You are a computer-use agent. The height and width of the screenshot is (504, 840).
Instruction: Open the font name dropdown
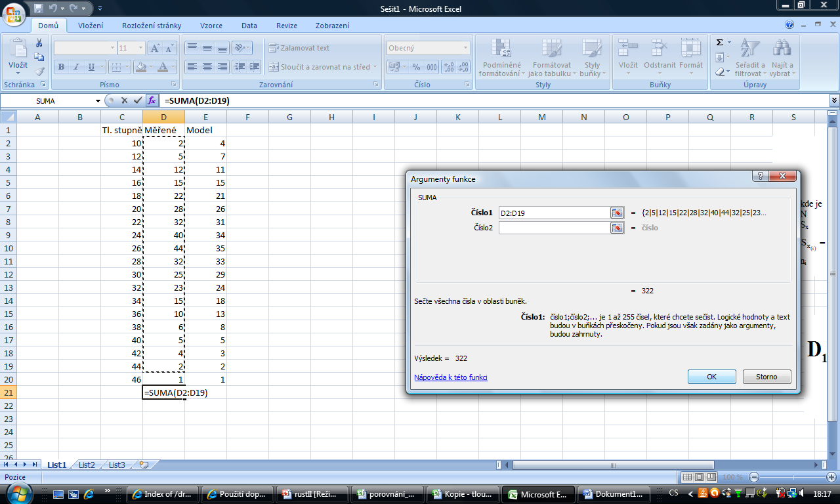pos(112,48)
